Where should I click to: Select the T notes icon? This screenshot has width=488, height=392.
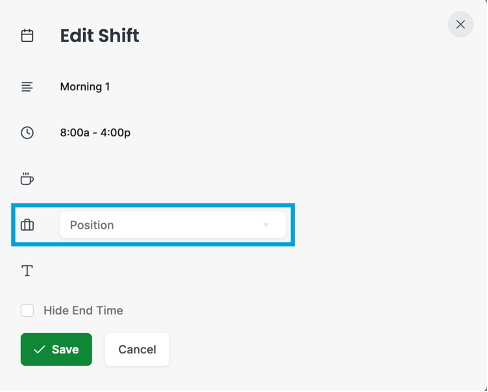click(x=27, y=271)
